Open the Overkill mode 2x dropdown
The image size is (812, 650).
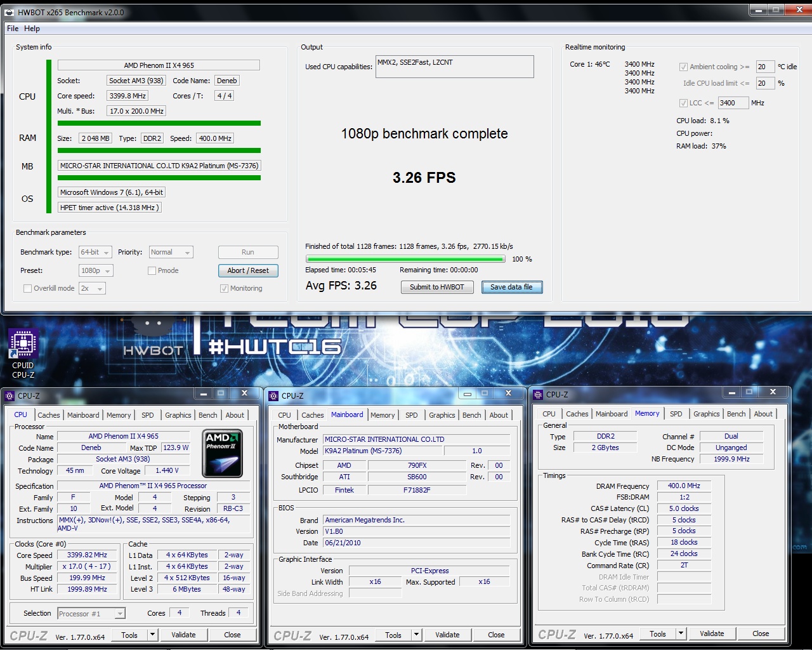92,288
